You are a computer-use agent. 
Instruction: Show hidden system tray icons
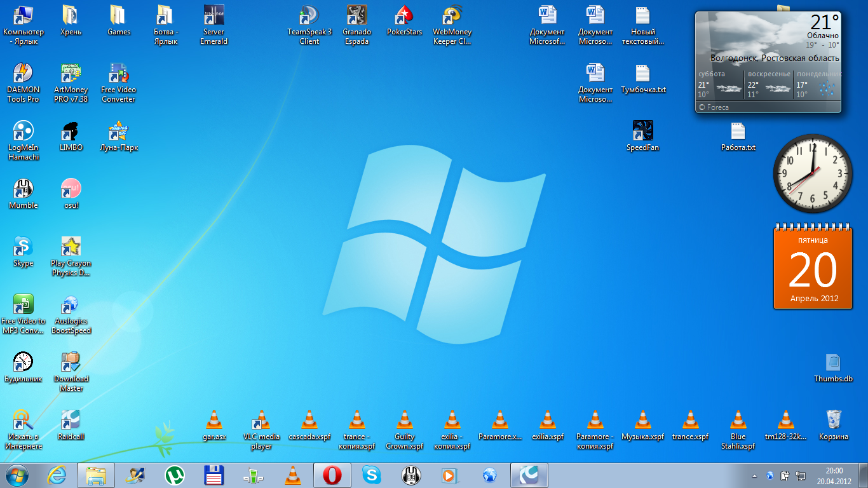(755, 476)
